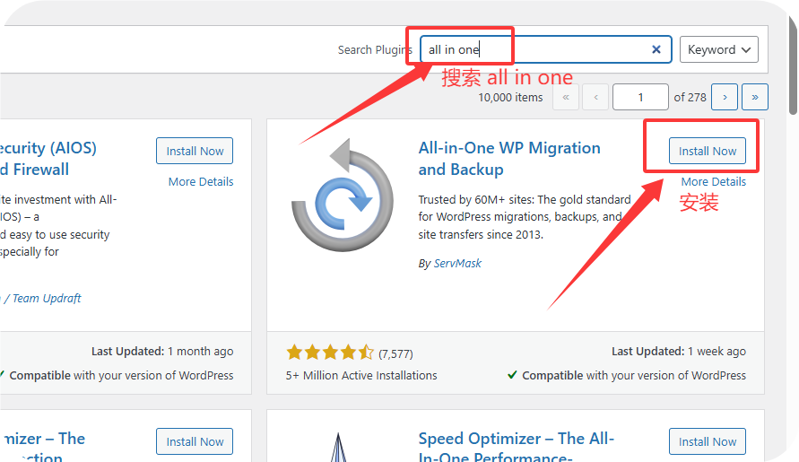Open the Team Updraft author link
The height and width of the screenshot is (462, 799).
point(47,298)
